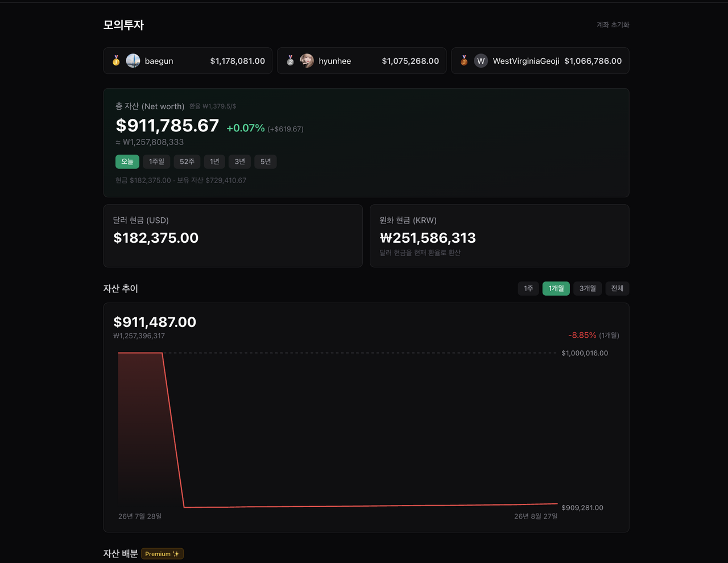Click the Premium sparkle badge

click(x=162, y=554)
